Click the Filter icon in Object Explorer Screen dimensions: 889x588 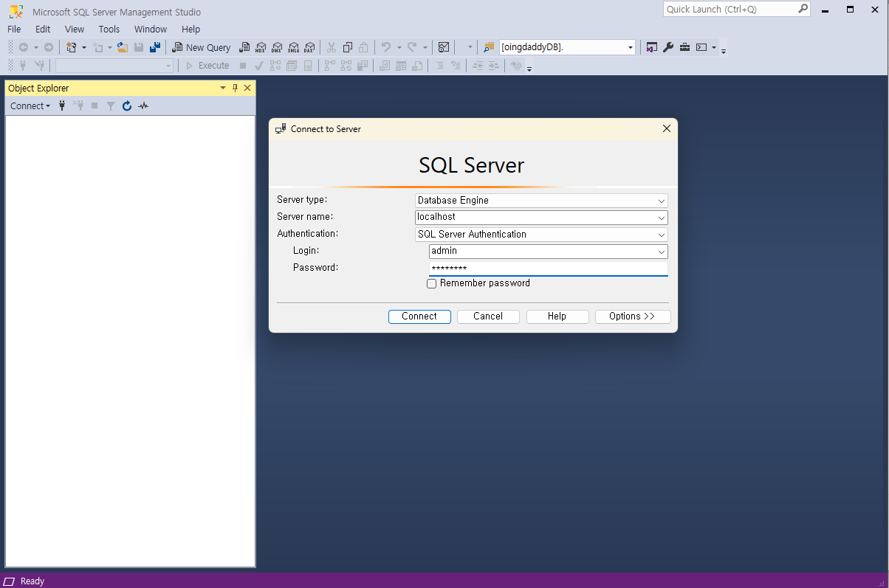111,106
